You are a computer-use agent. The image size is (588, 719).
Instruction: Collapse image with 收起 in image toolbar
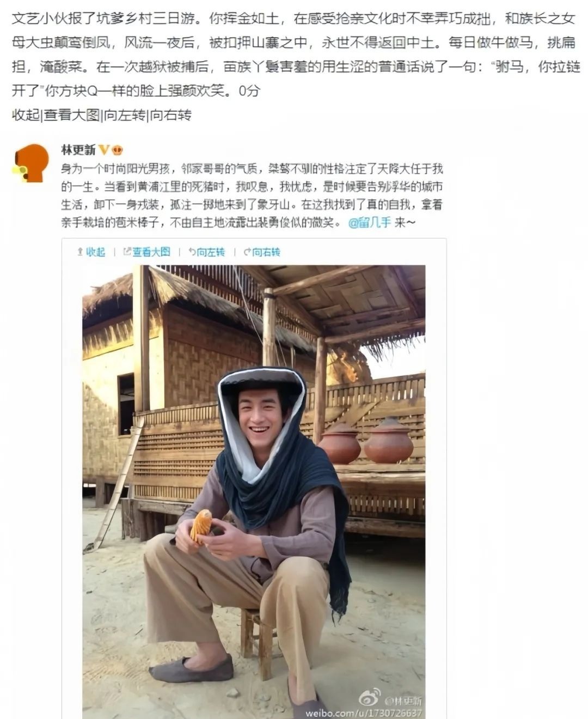(x=95, y=252)
